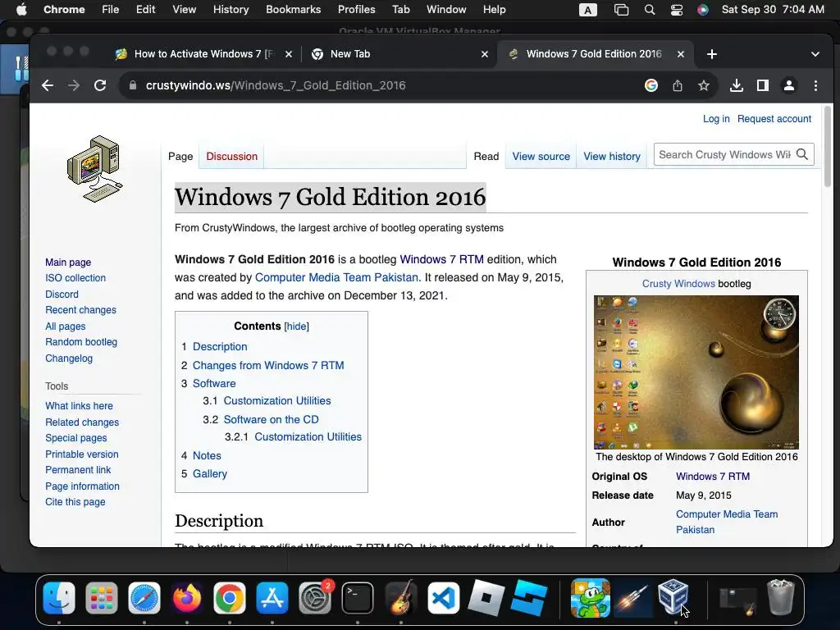Hide the Contents table

(296, 326)
